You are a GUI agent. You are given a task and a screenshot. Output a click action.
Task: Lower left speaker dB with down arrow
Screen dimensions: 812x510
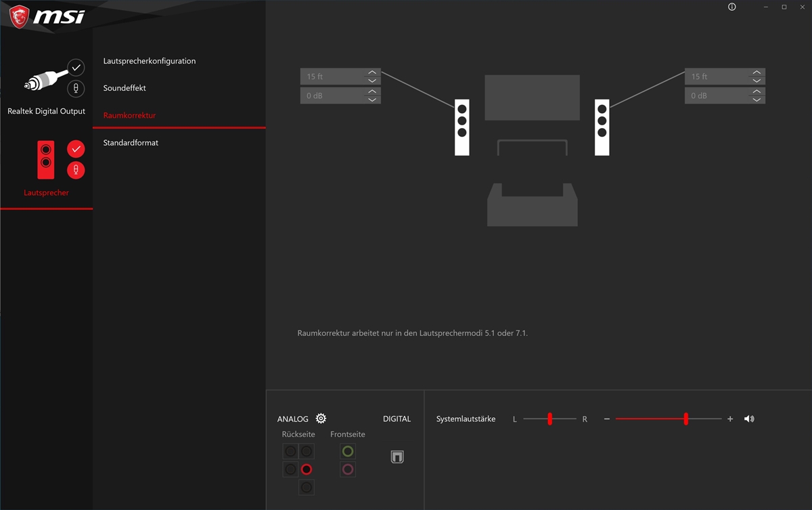pyautogui.click(x=372, y=100)
